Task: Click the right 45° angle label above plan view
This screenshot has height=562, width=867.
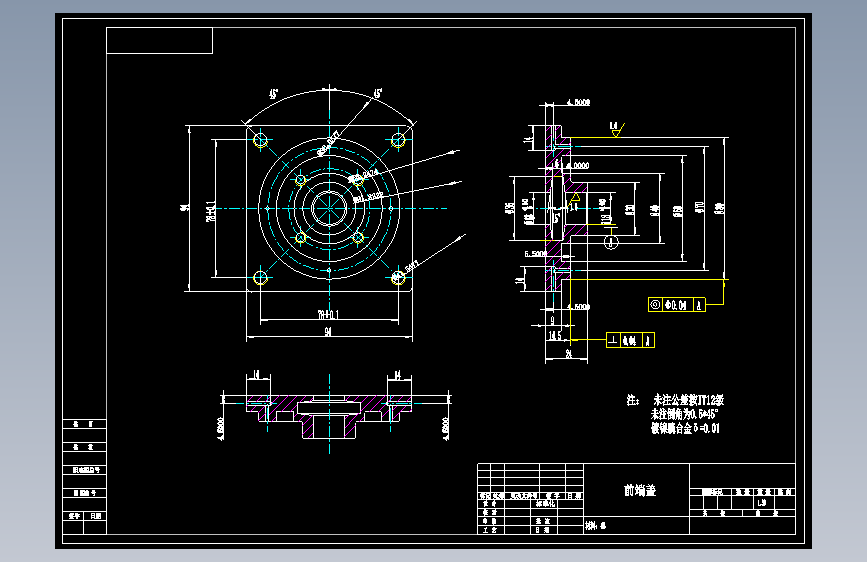Action: pyautogui.click(x=378, y=93)
